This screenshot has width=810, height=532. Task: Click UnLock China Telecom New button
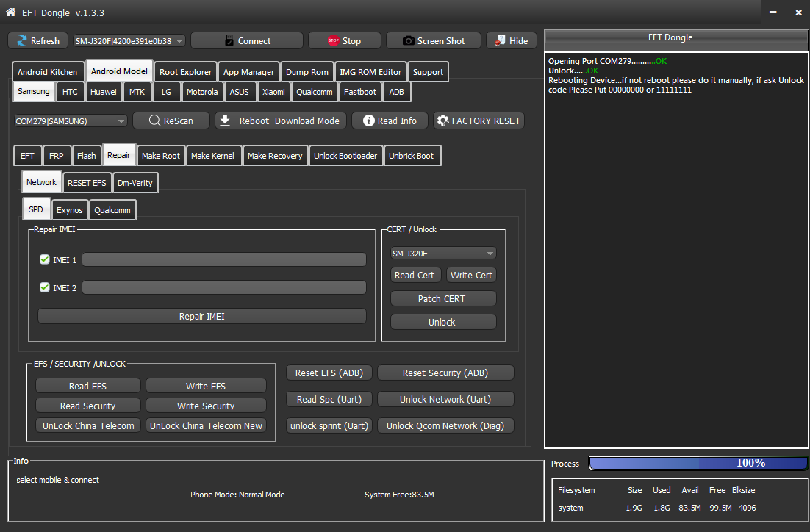(206, 425)
